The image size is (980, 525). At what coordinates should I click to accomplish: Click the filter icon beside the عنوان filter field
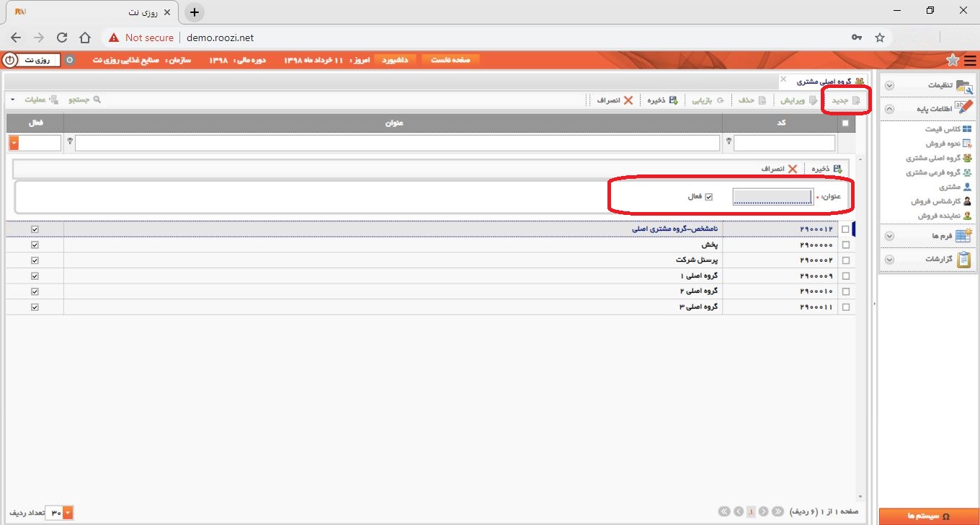coord(70,142)
